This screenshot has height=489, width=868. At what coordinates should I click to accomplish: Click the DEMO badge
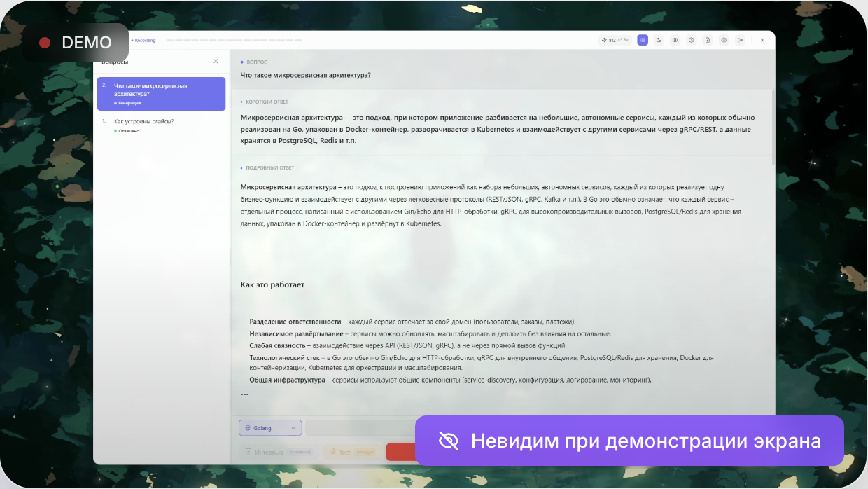point(75,43)
